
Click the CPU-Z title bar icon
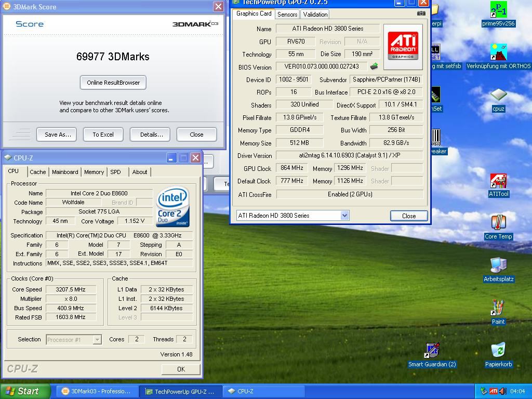(8, 158)
